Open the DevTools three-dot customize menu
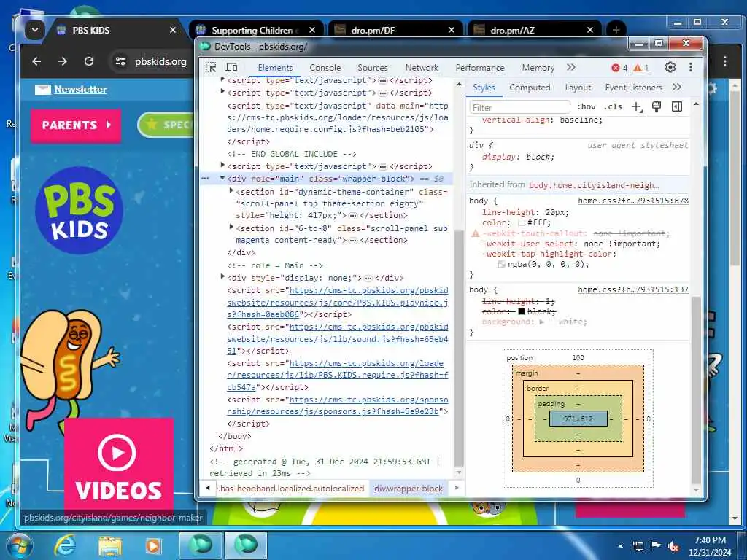Viewport: 747px width, 560px height. (x=690, y=67)
